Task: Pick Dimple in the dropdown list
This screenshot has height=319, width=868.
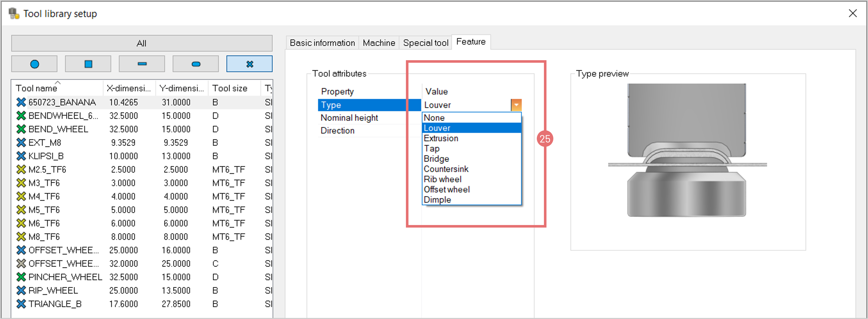Action: click(x=437, y=200)
